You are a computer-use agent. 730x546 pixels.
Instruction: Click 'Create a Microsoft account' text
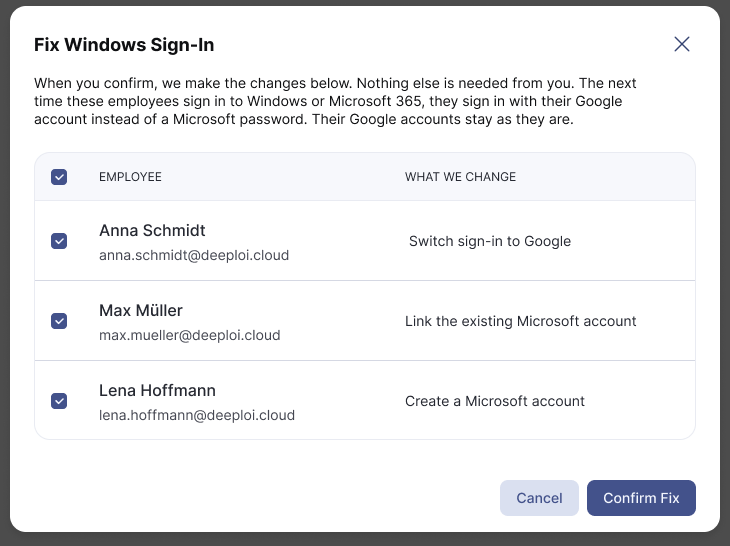coord(494,401)
